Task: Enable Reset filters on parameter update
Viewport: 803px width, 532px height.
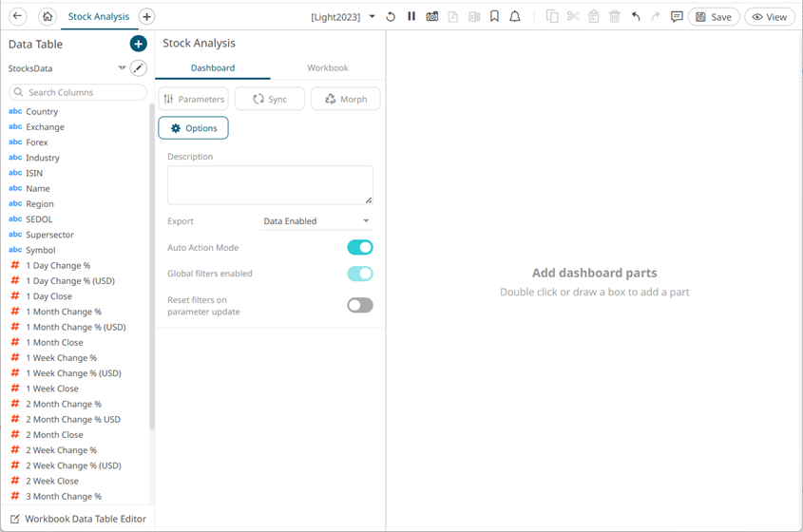Action: click(360, 305)
